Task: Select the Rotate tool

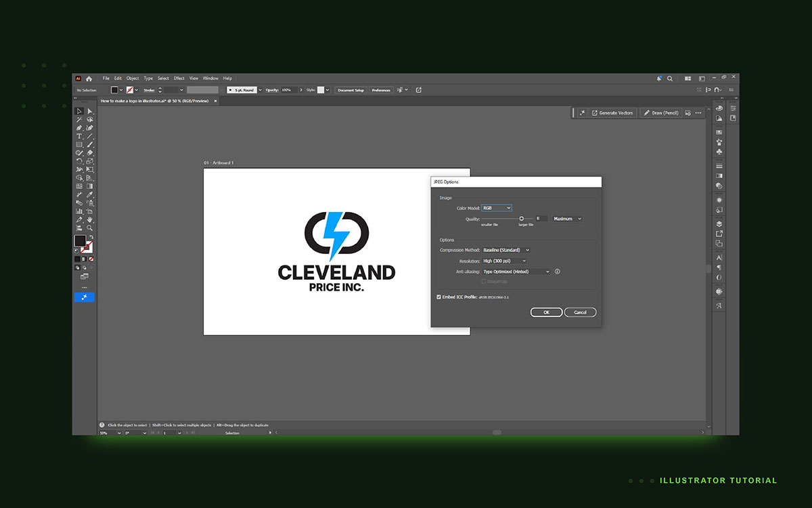Action: pyautogui.click(x=79, y=161)
